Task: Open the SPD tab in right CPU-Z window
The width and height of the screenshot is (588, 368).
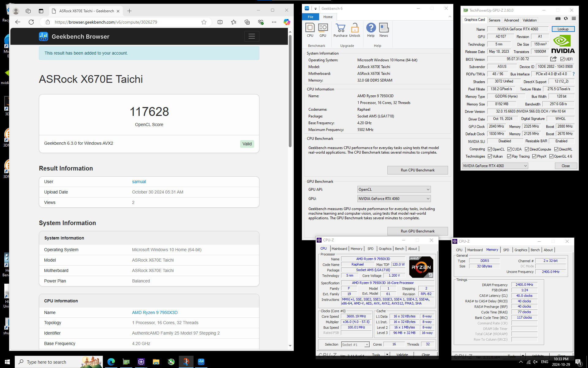Action: click(506, 250)
